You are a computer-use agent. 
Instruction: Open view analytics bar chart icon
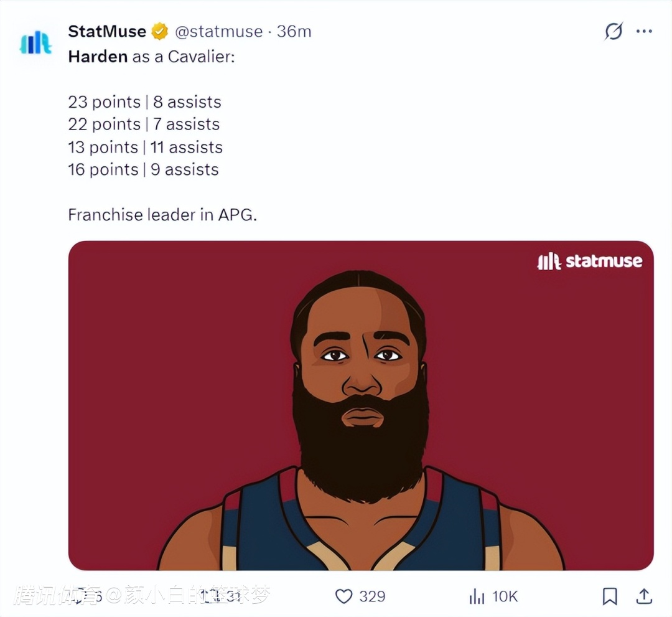pos(477,596)
